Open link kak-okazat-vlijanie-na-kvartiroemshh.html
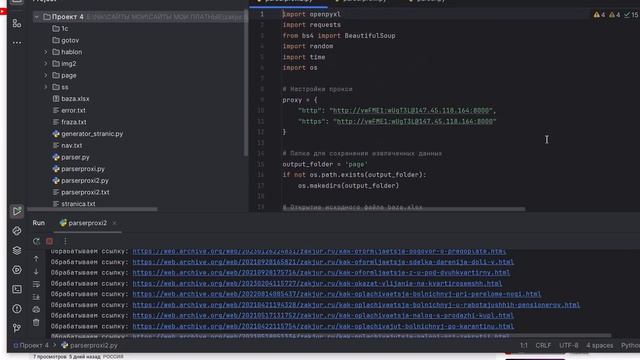 317,283
